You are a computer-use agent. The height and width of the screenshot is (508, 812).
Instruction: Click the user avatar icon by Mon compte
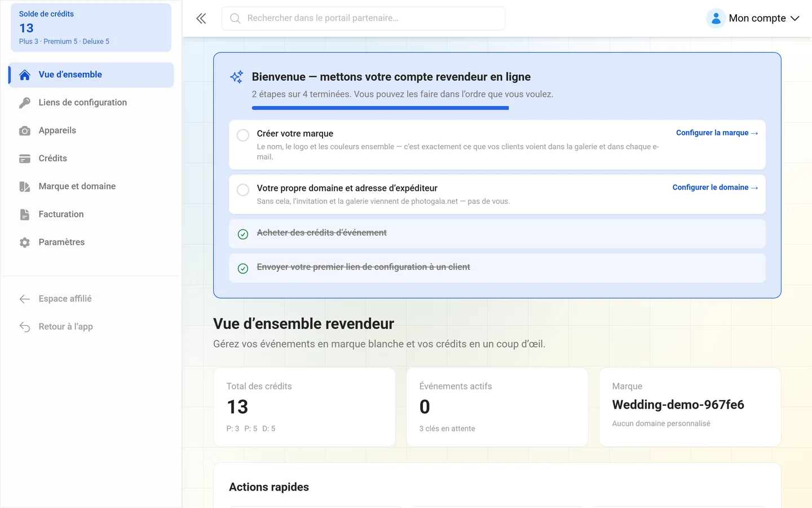point(716,19)
